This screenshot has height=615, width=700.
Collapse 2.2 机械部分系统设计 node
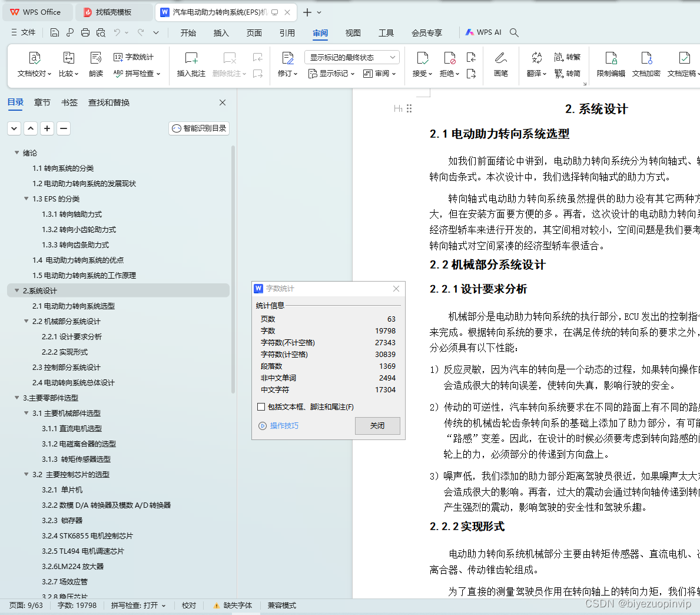click(26, 321)
